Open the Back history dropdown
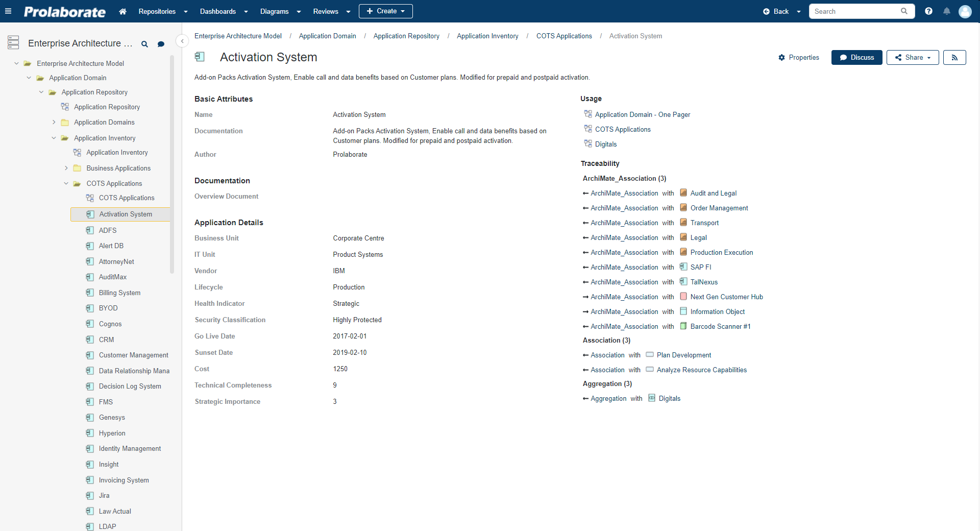This screenshot has height=531, width=980. (x=799, y=12)
